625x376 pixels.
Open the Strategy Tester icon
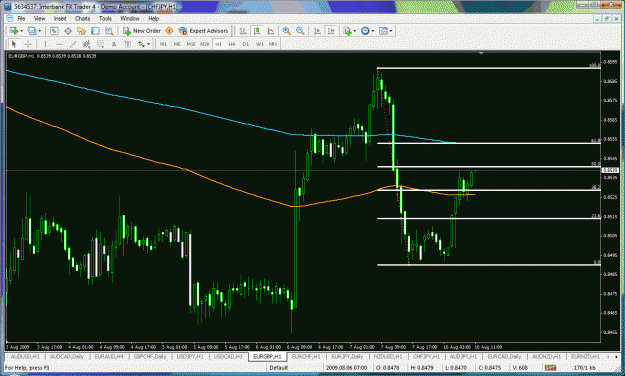coord(108,31)
